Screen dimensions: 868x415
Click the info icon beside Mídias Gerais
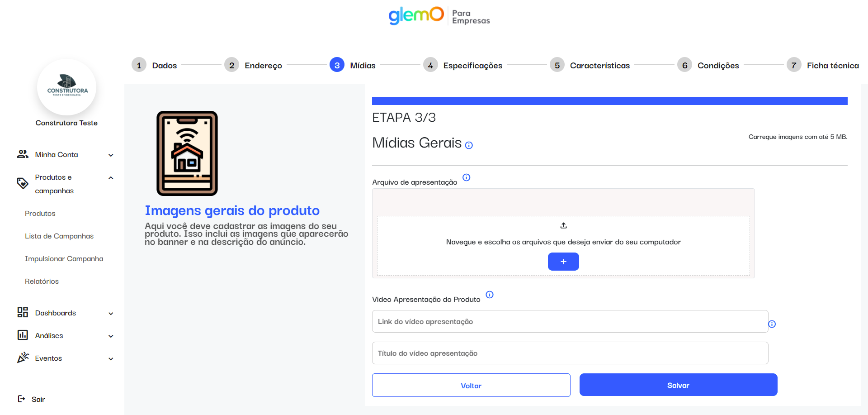(469, 145)
